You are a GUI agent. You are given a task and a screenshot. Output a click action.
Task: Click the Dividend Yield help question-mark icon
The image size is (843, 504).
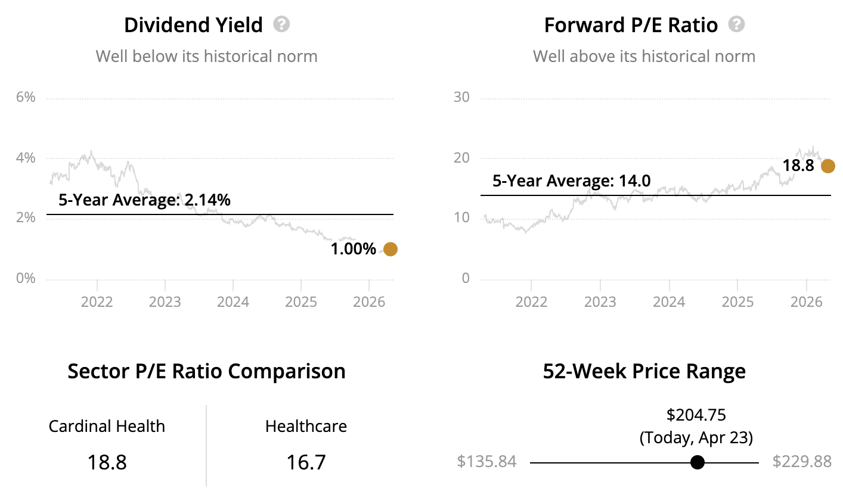(281, 24)
